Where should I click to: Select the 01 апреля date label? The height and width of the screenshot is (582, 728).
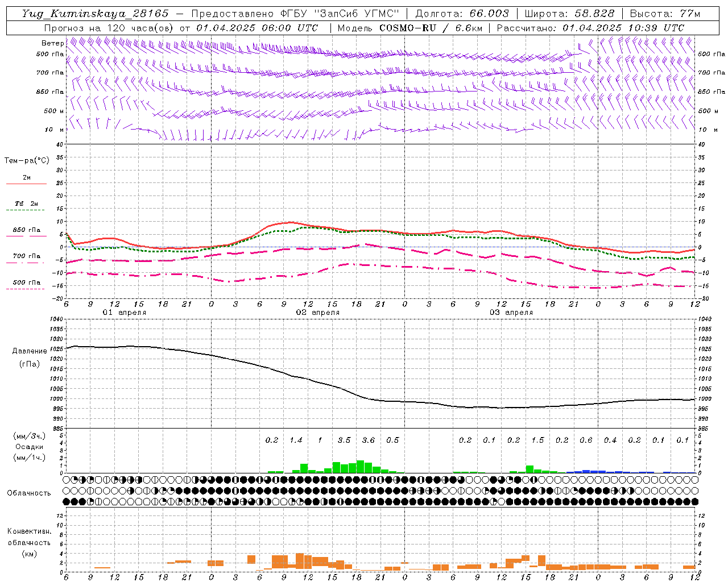tap(124, 313)
